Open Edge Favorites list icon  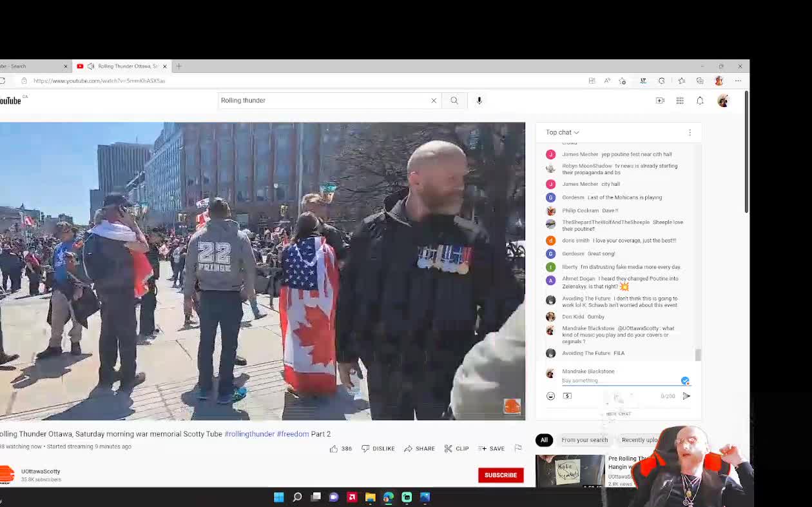681,81
